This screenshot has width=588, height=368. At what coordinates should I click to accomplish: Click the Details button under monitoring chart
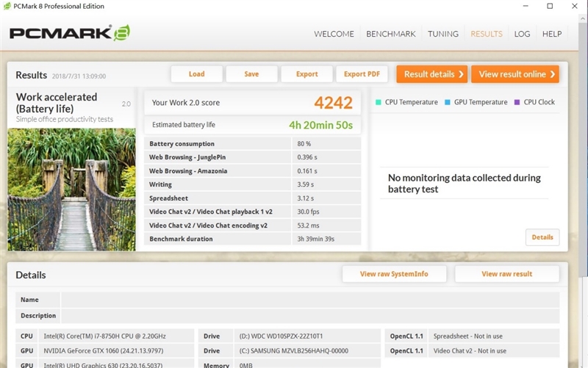[x=542, y=237]
